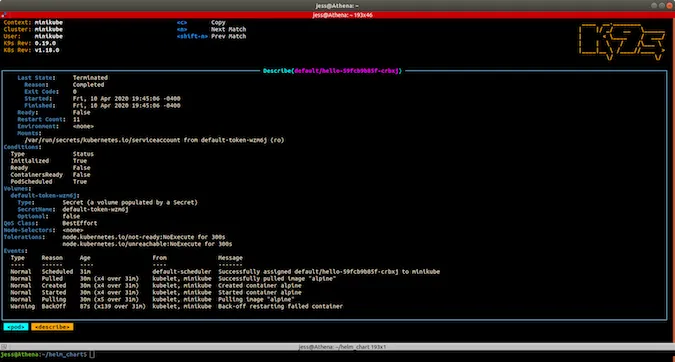Click the Terminator terminal titlebar 193x46
This screenshot has width=675, height=362.
(338, 15)
